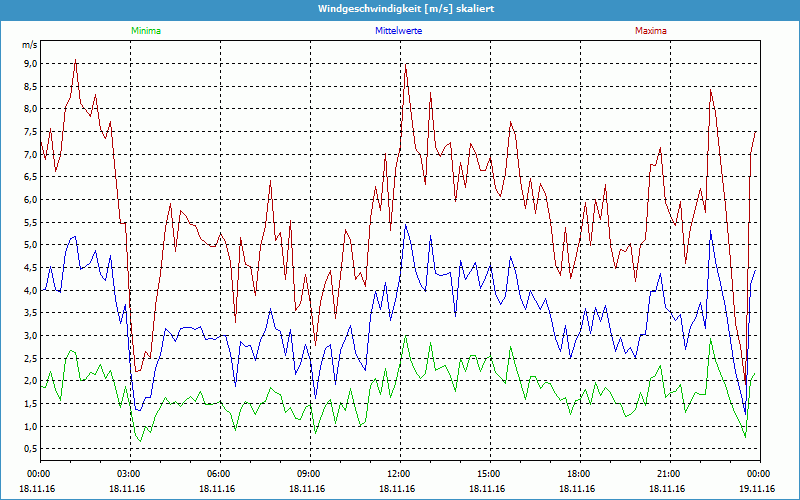Select the blue 'Mittelwerte' legend label

pyautogui.click(x=398, y=31)
